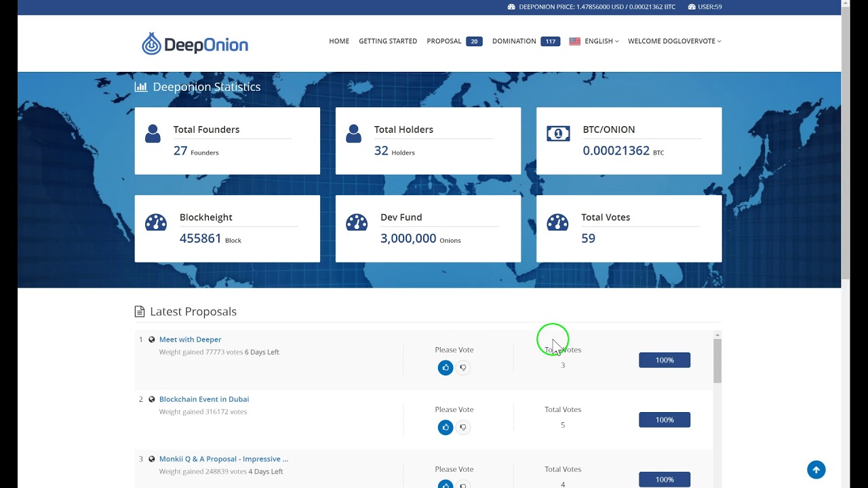
Task: Open the Proposal menu item
Action: tap(444, 41)
